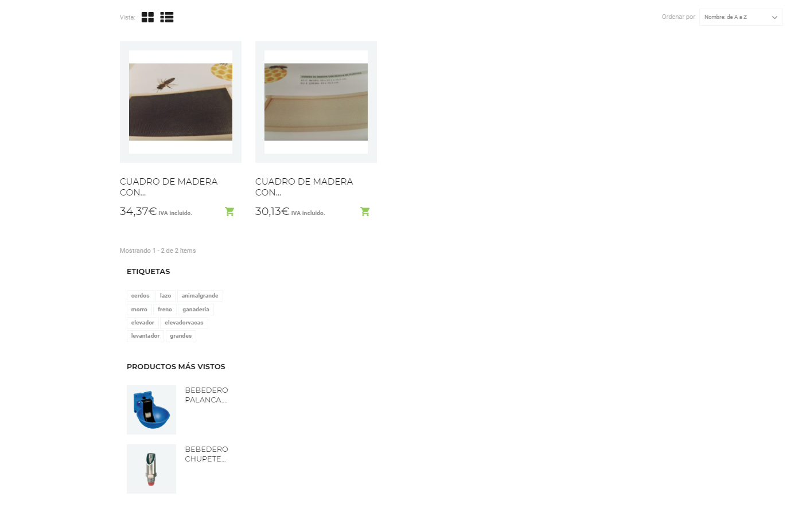This screenshot has height=532, width=802.
Task: Open second 'CUADRO DE MADERA CON...' title
Action: 304,187
